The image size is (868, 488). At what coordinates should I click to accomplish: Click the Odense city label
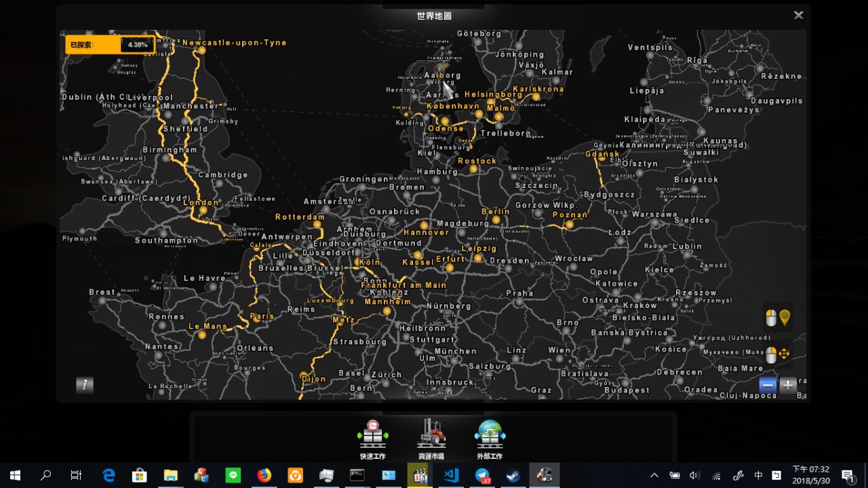click(446, 128)
